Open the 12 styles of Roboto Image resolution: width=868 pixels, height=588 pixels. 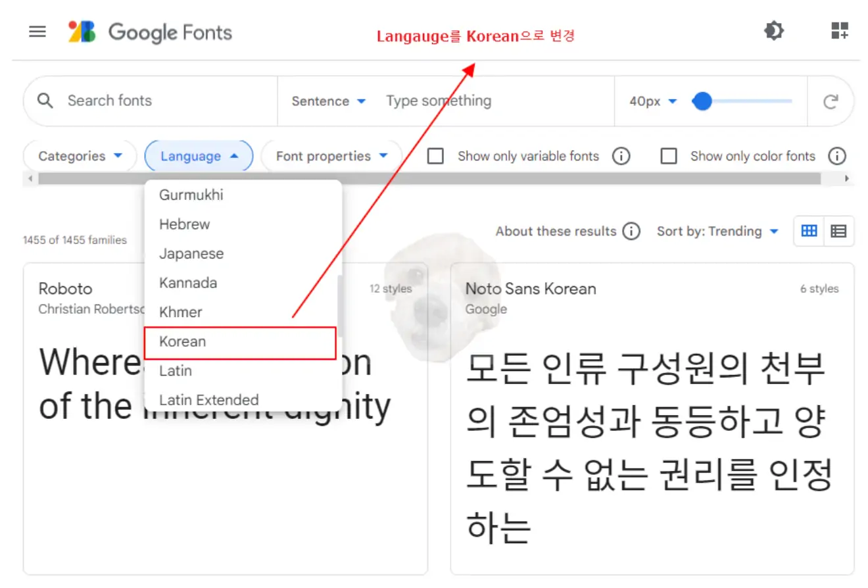point(393,288)
